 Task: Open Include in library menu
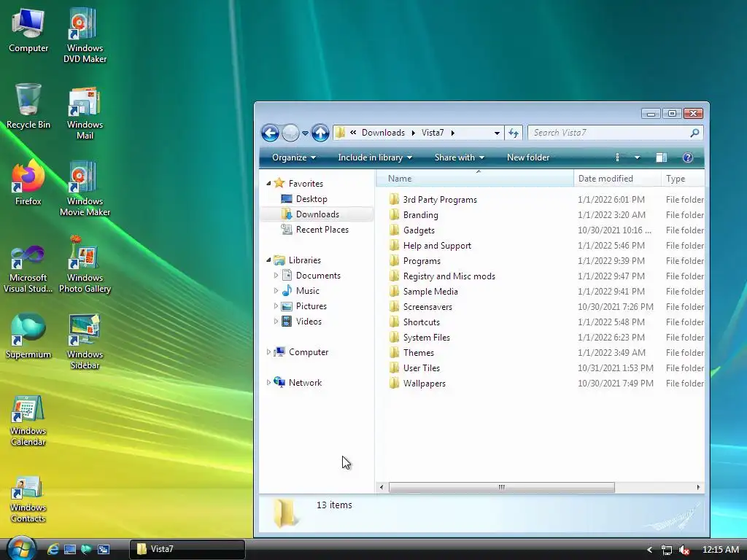coord(375,157)
